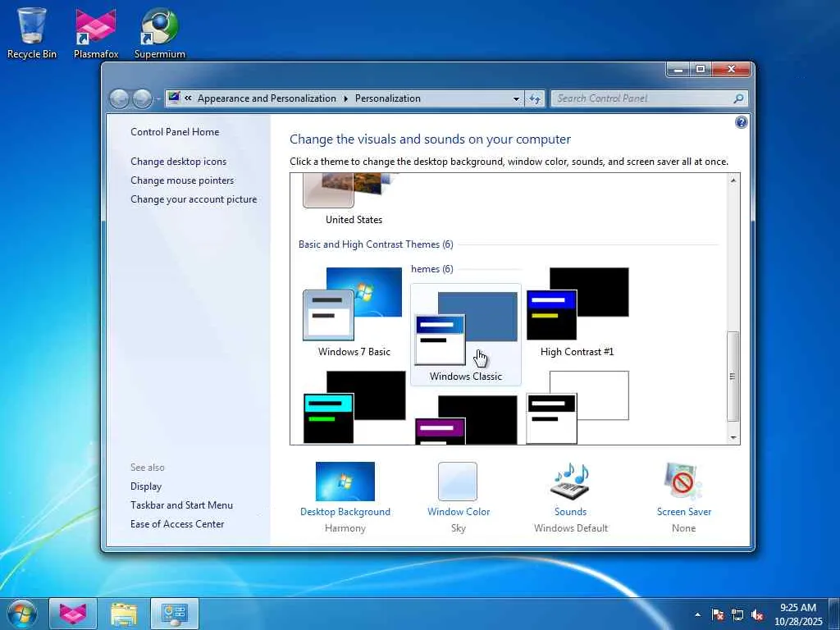Open the Action Center flag in tray
This screenshot has width=840, height=630.
click(717, 614)
